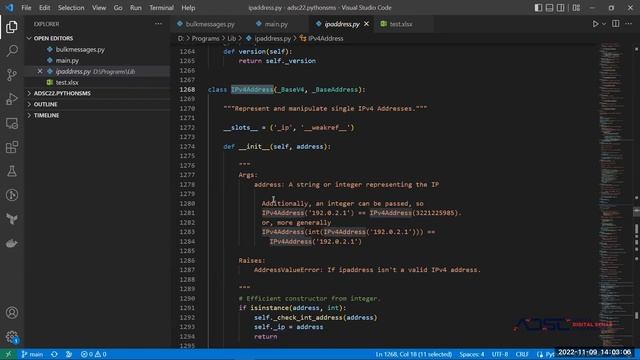Image resolution: width=640 pixels, height=360 pixels.
Task: Open the Run menu
Action: coord(136,8)
